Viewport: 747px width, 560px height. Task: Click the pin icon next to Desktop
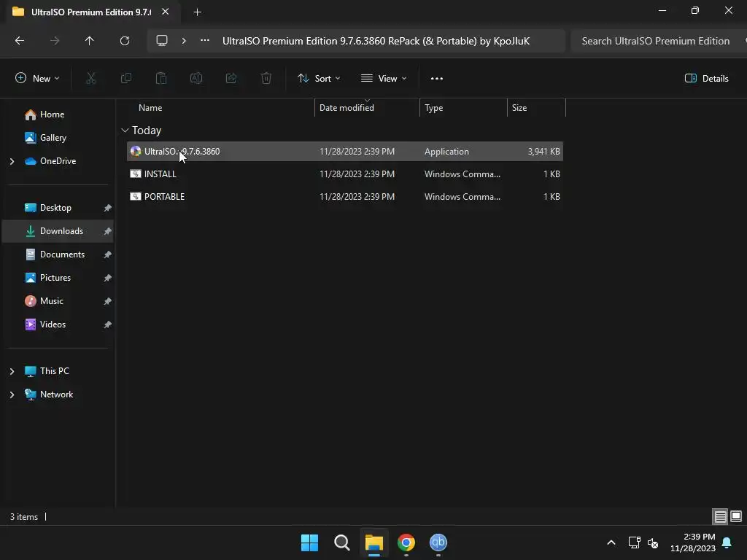(108, 208)
